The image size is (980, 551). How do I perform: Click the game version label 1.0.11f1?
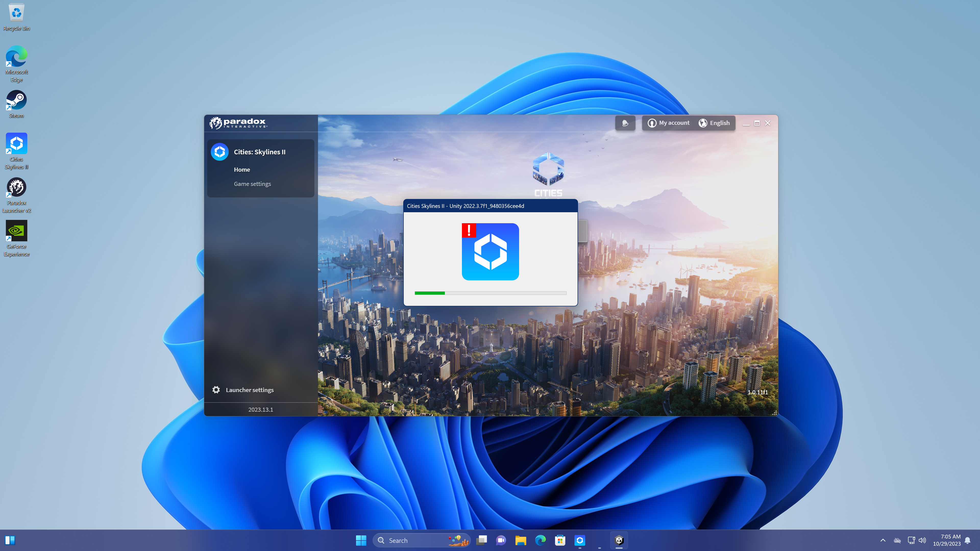point(757,392)
